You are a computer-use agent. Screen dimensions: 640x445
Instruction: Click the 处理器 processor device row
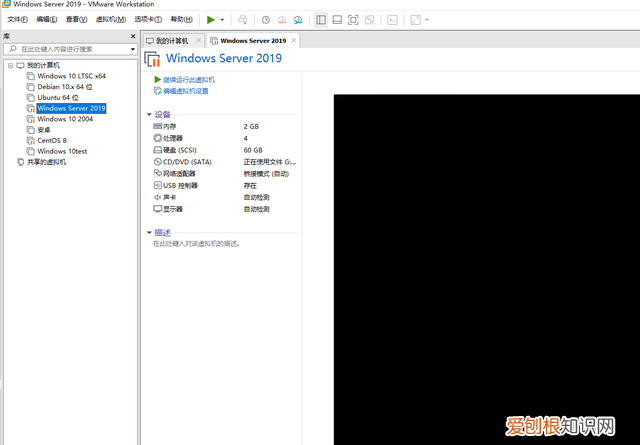pyautogui.click(x=224, y=138)
